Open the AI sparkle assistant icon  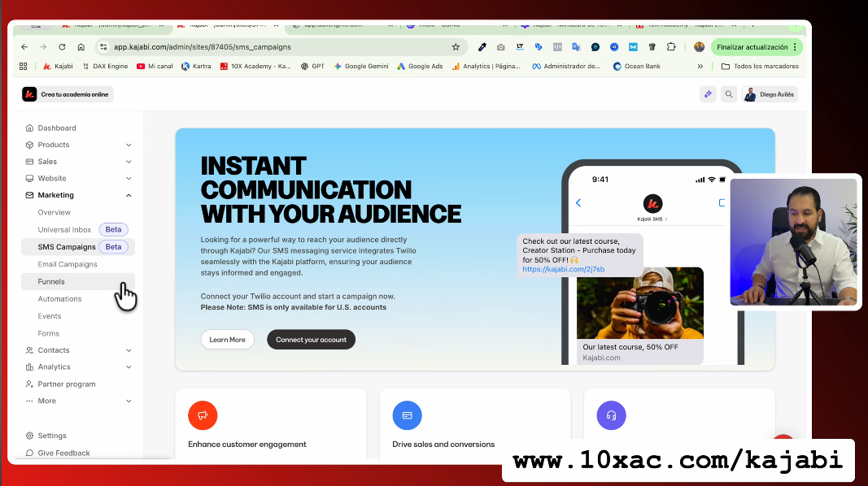click(x=708, y=94)
